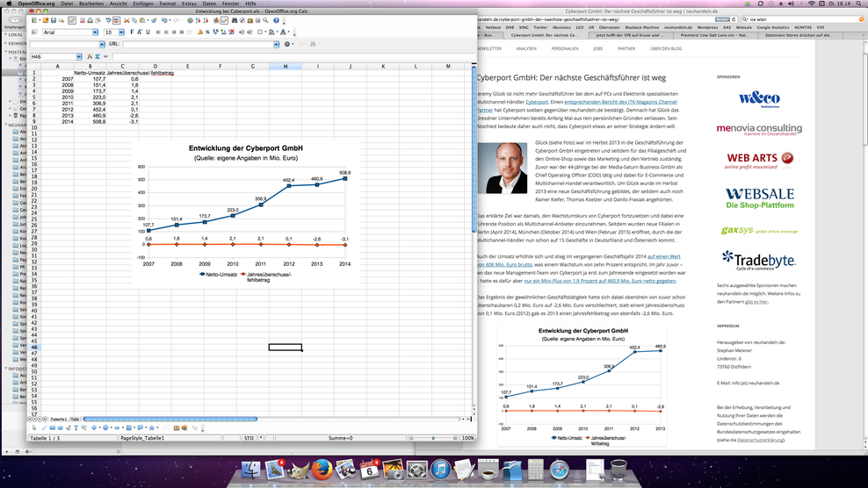Open the Datei menu

tap(67, 4)
